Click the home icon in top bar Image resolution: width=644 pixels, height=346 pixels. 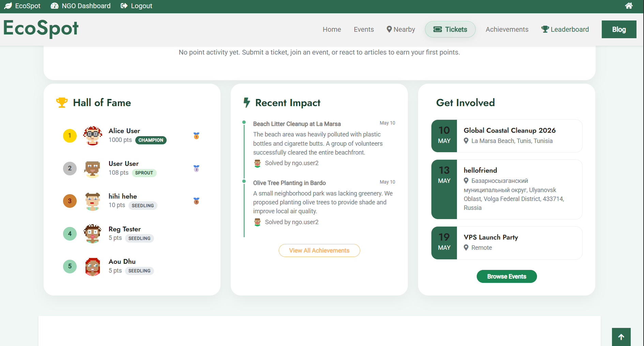(x=629, y=6)
